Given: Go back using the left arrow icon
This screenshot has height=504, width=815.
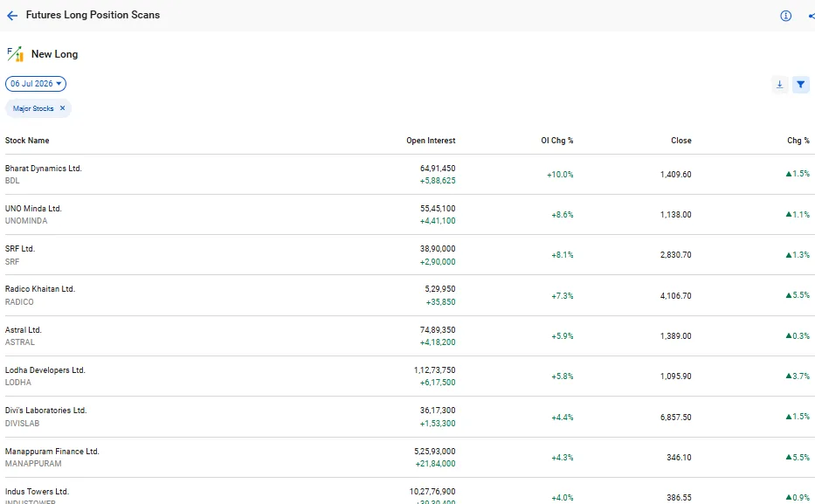Looking at the screenshot, I should pos(12,16).
